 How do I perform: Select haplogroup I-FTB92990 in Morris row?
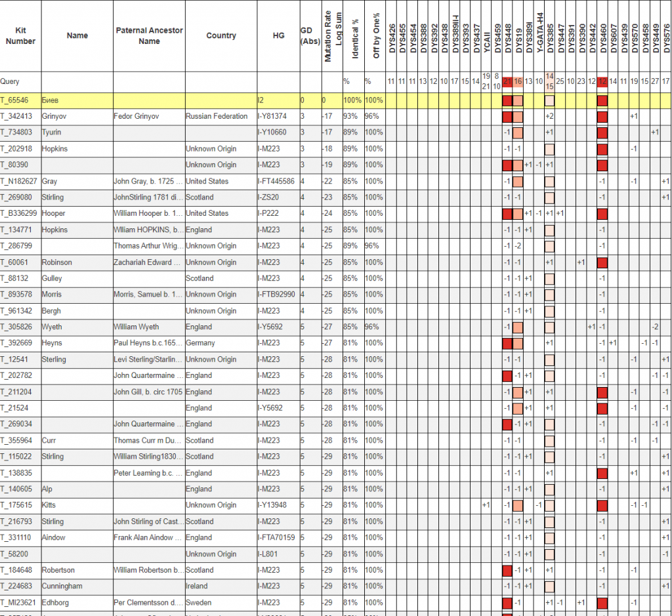point(277,295)
